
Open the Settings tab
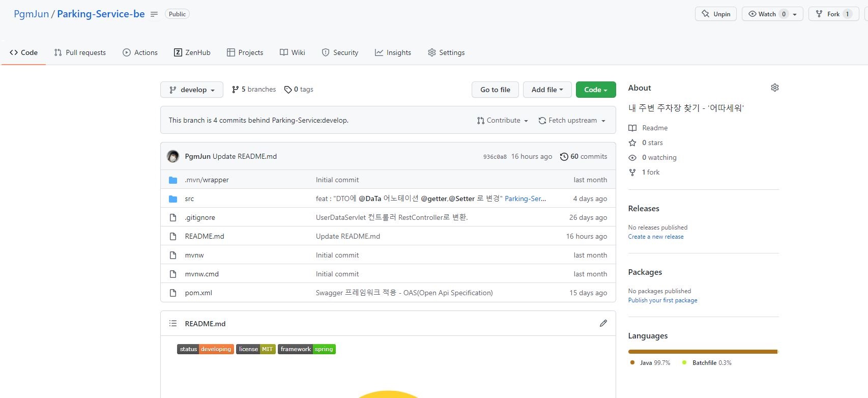[446, 52]
